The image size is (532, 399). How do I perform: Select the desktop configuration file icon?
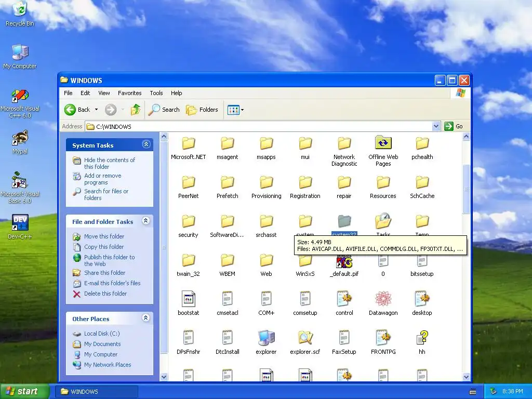click(422, 299)
